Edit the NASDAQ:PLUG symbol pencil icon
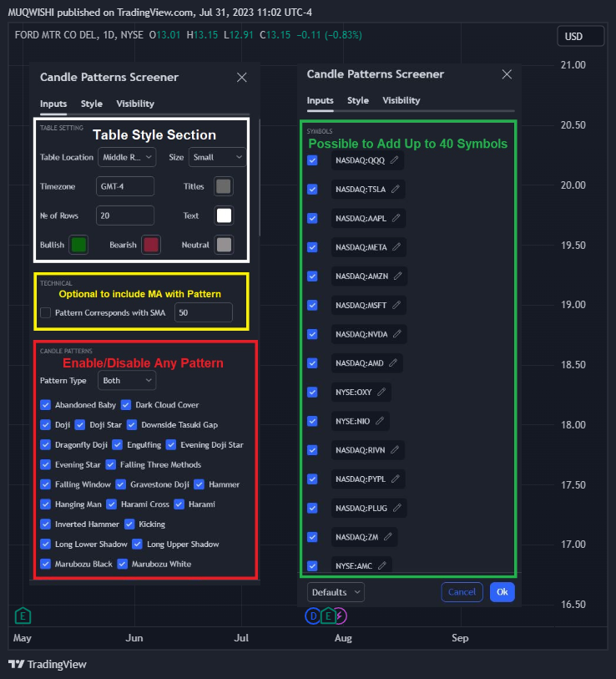Image resolution: width=616 pixels, height=679 pixels. [x=397, y=508]
